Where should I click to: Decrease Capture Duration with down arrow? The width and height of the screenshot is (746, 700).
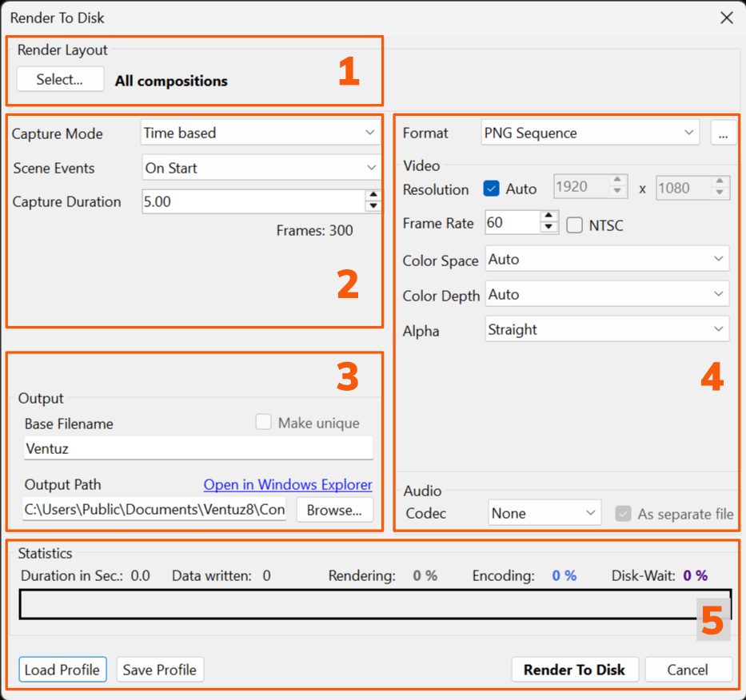pos(373,206)
